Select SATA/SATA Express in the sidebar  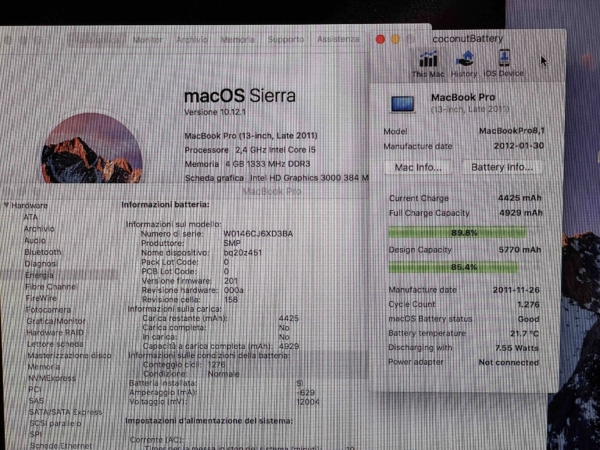[x=65, y=412]
